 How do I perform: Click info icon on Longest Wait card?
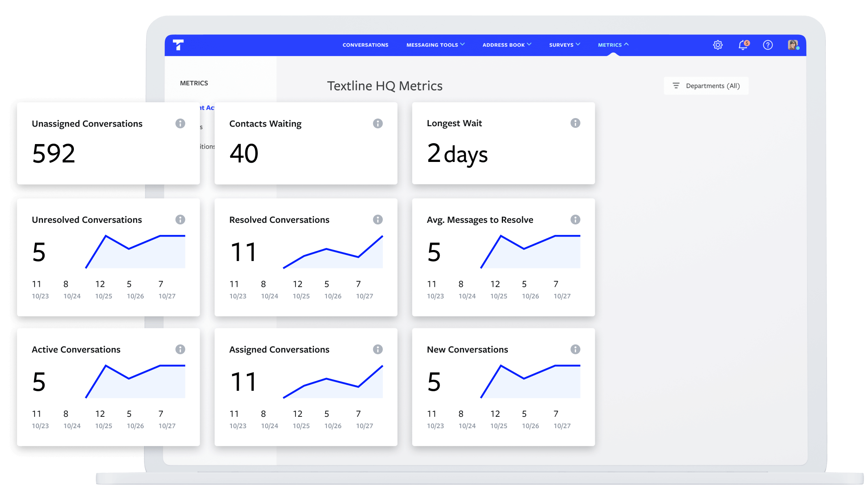pyautogui.click(x=575, y=123)
